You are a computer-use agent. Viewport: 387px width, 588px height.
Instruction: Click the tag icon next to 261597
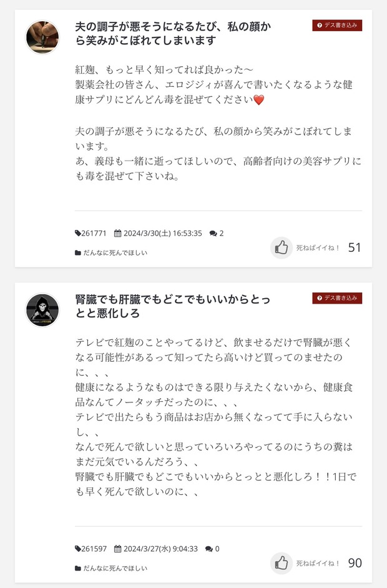coord(78,549)
